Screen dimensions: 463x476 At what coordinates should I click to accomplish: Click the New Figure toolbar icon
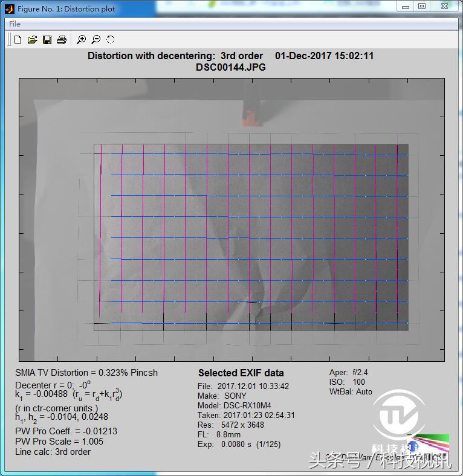point(18,40)
